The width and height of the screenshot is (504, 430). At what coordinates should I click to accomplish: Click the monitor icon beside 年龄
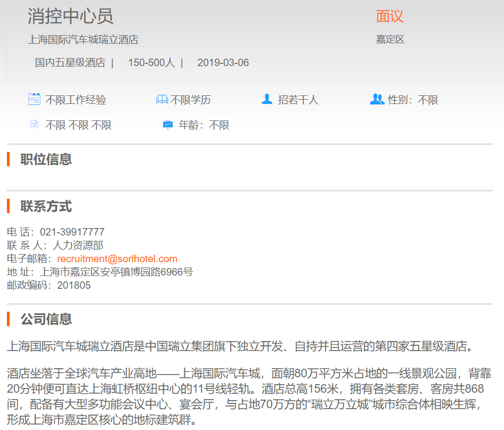[x=167, y=125]
